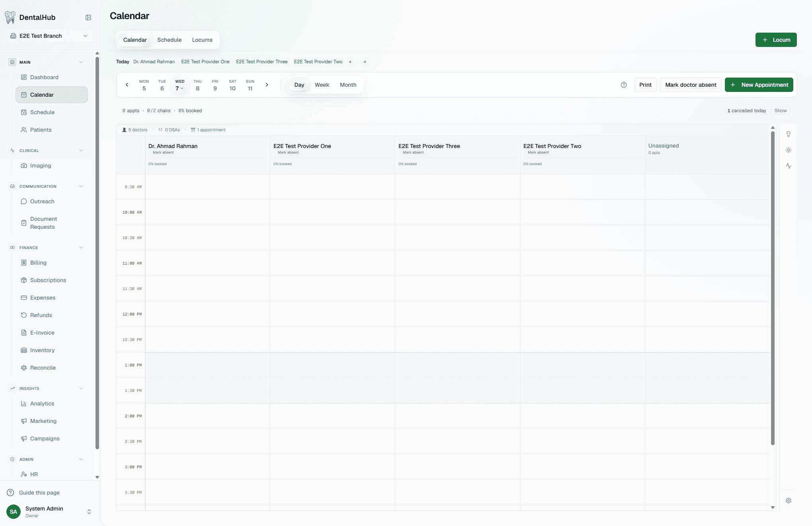
Task: Click the New Appointment button
Action: click(759, 85)
